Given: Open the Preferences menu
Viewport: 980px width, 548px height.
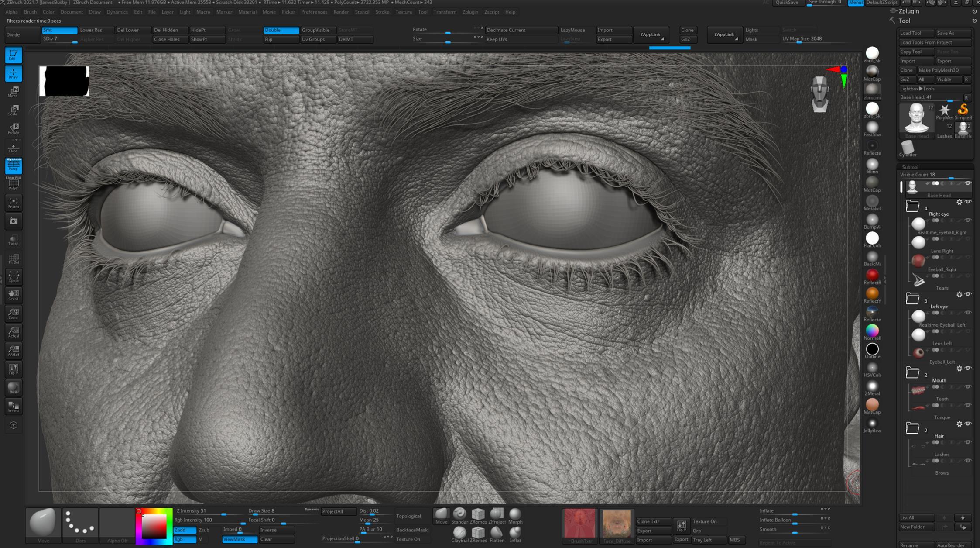Looking at the screenshot, I should (x=314, y=12).
